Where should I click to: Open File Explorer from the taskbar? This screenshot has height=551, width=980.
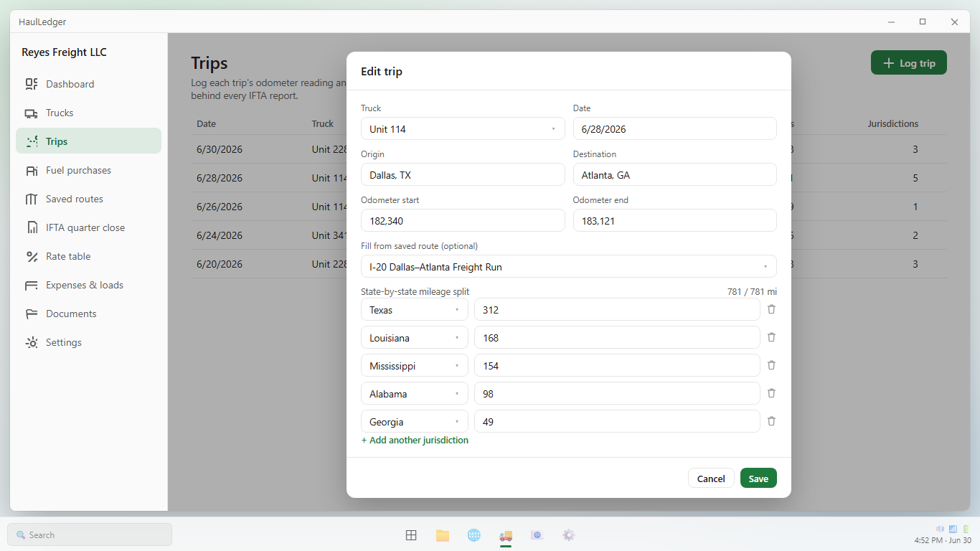[443, 535]
